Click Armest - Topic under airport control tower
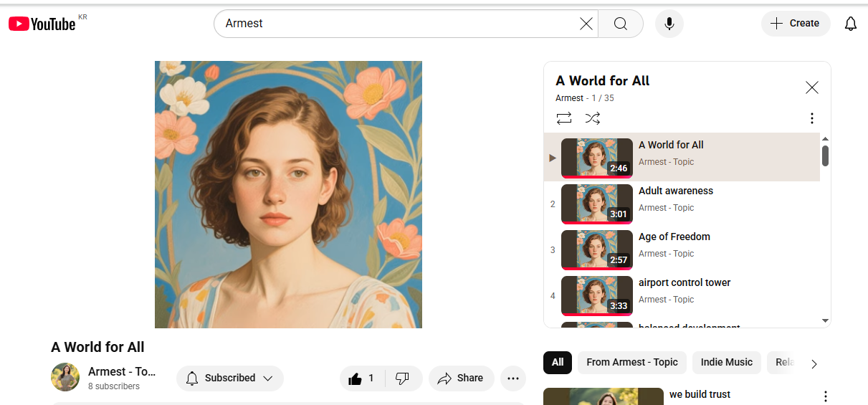The image size is (868, 405). tap(667, 300)
